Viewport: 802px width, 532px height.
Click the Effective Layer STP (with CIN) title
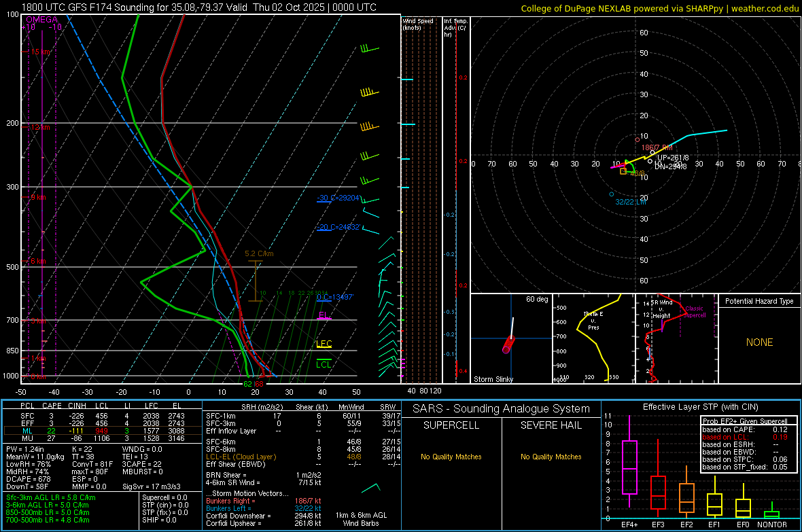click(700, 407)
